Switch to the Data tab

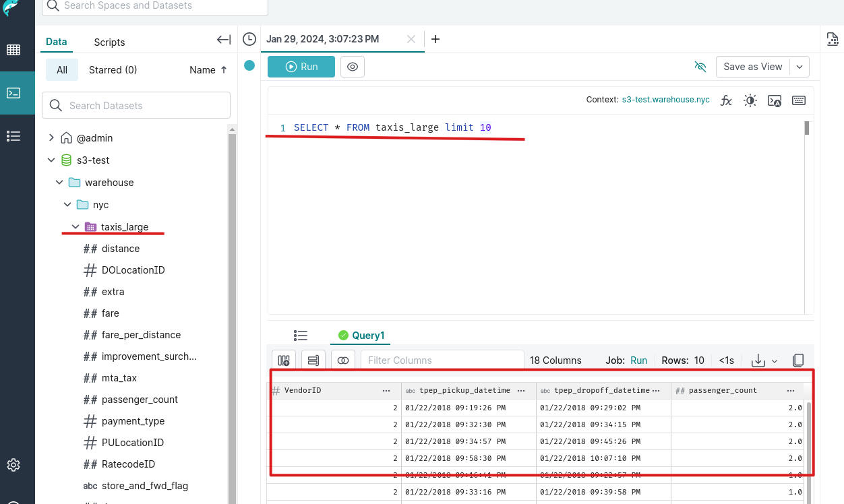click(x=57, y=42)
